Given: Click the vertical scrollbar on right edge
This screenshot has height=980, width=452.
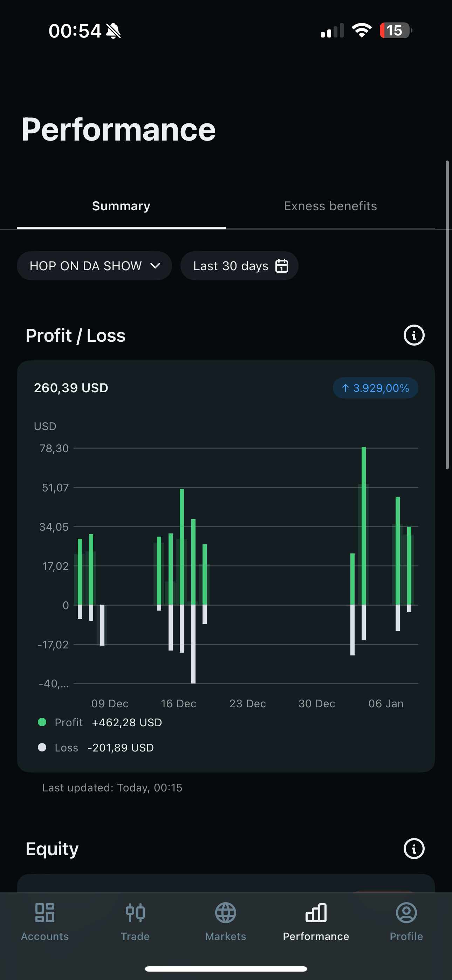Looking at the screenshot, I should (447, 315).
